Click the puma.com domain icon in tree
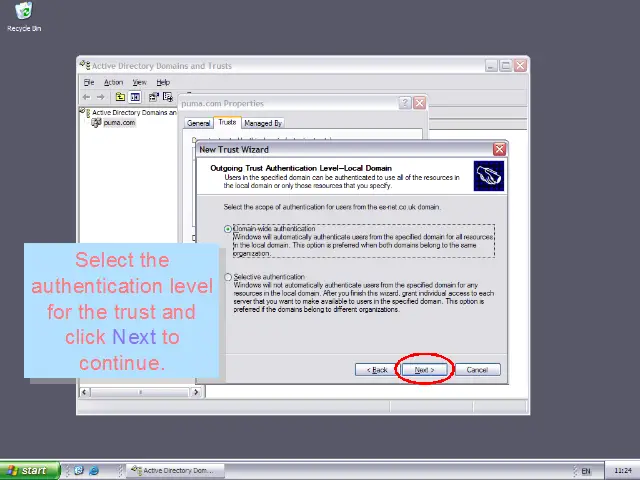 96,122
